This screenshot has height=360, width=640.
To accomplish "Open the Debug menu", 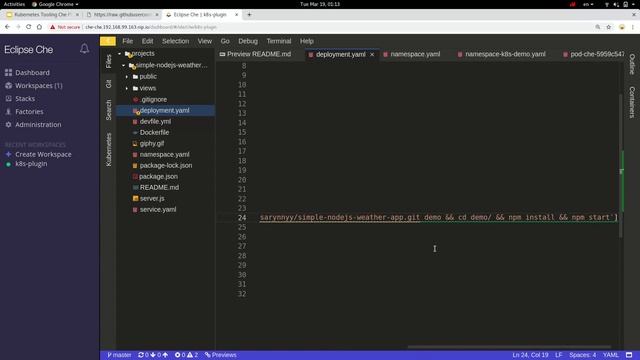I will point(248,41).
